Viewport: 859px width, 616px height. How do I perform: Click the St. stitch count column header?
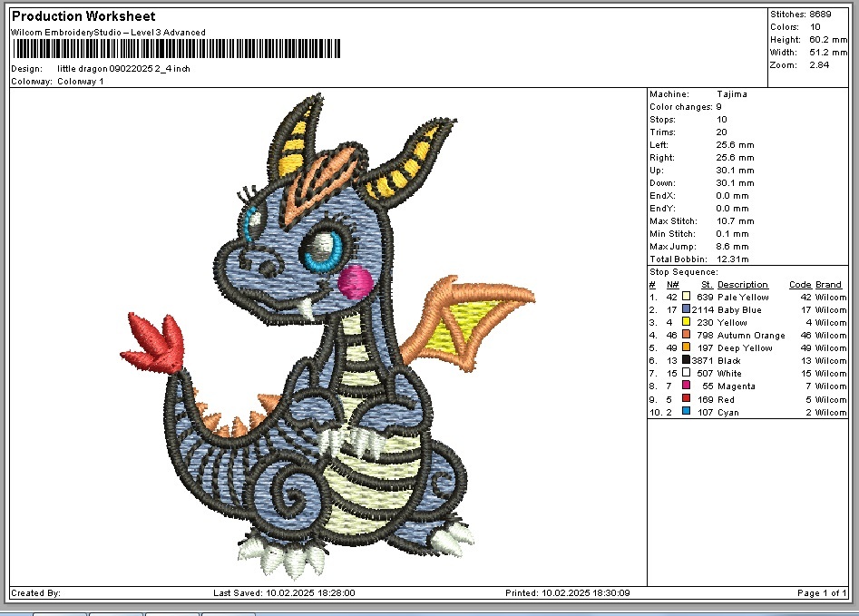pos(707,285)
